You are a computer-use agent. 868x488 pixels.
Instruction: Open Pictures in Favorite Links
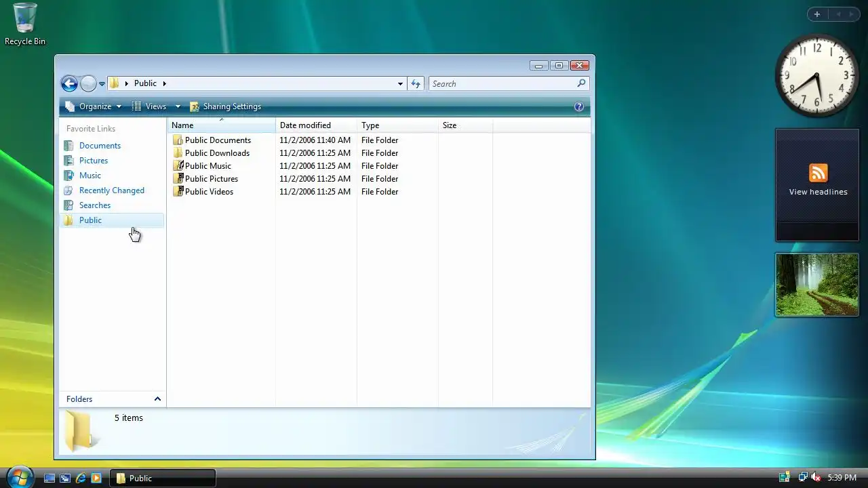click(x=94, y=161)
